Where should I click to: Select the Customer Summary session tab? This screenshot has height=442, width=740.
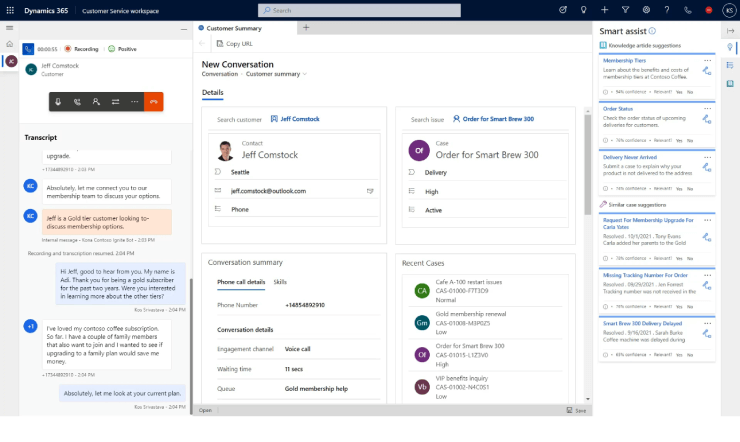pos(234,28)
